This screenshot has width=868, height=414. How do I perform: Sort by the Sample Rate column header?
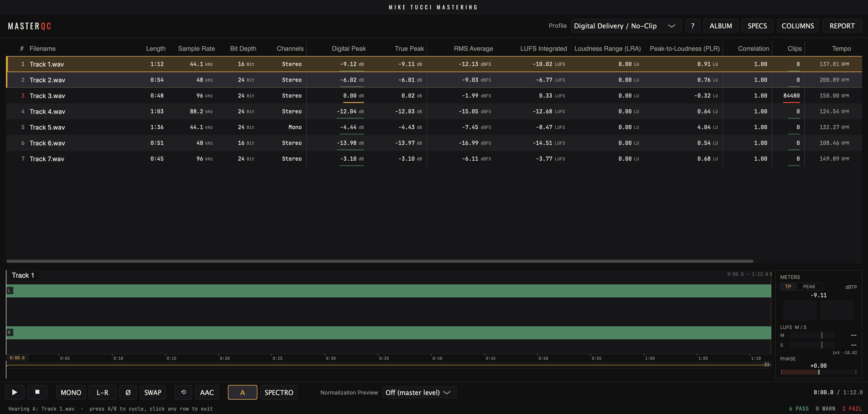(x=197, y=49)
